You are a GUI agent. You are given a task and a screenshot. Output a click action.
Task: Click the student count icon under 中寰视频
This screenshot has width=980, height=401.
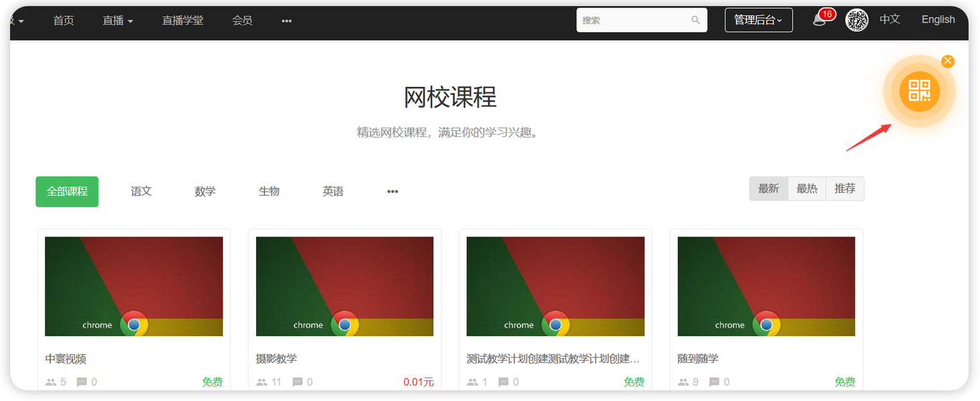pyautogui.click(x=51, y=382)
